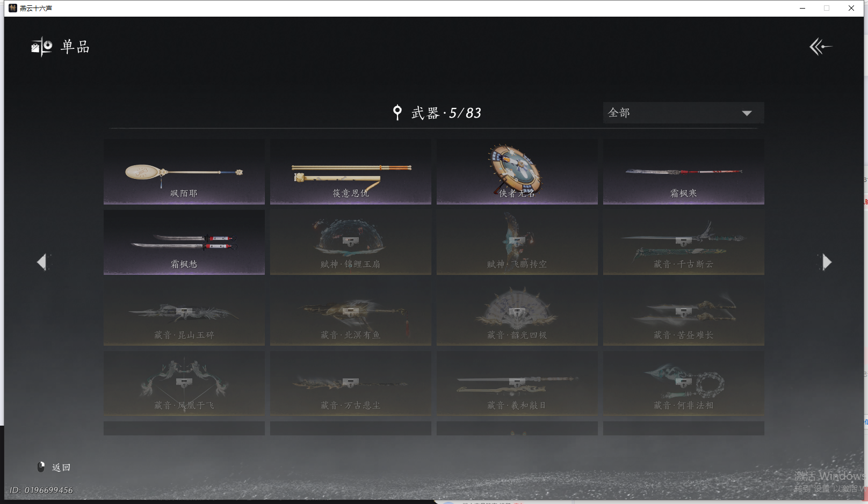Open the 全部 filter dropdown
The width and height of the screenshot is (868, 504).
(683, 113)
